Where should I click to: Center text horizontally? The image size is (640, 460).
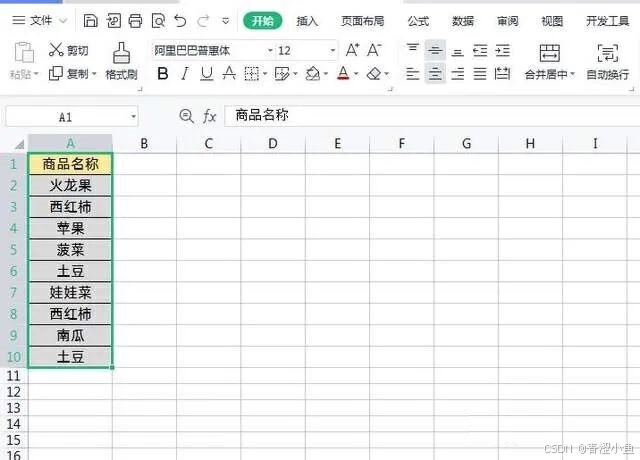click(435, 74)
